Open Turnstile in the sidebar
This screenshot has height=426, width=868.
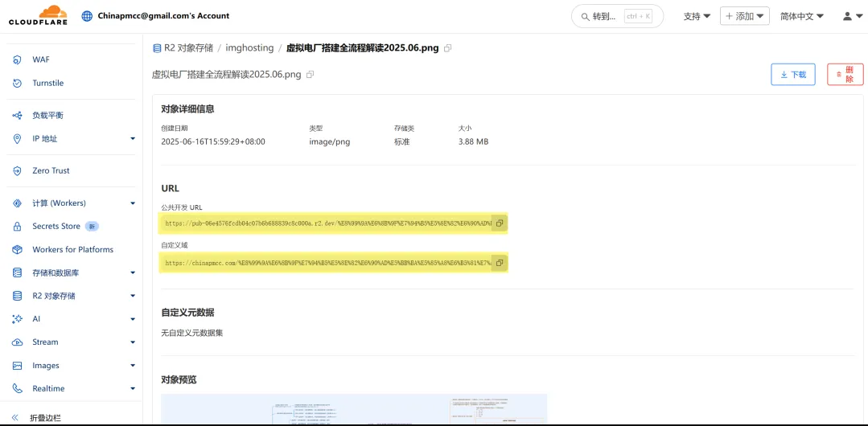[48, 83]
